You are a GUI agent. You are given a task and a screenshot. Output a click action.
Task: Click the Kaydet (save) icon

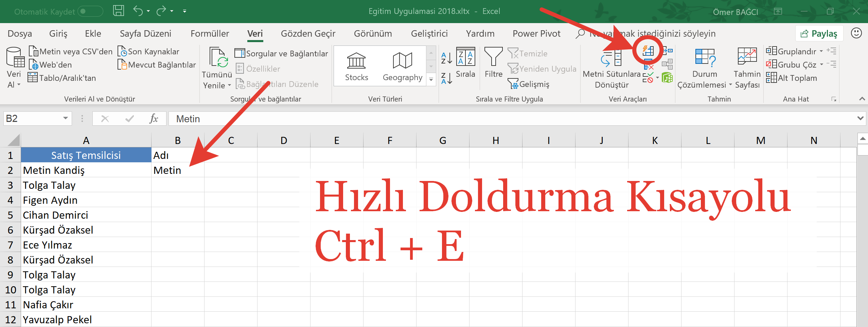tap(118, 11)
